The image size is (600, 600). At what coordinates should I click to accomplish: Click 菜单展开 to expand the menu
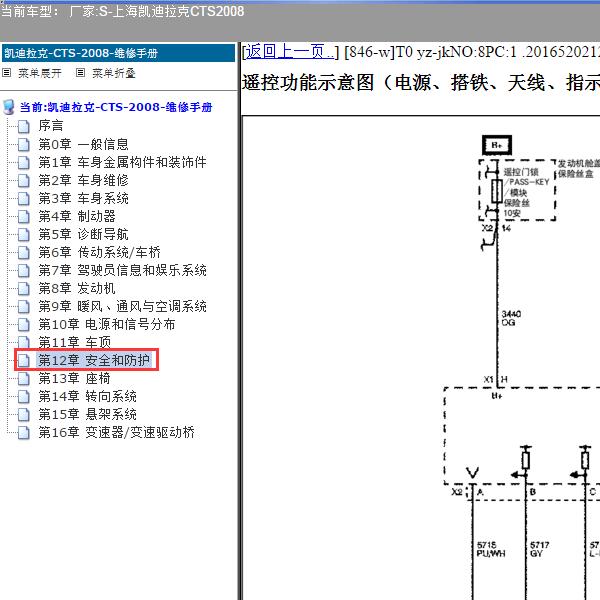click(x=39, y=73)
